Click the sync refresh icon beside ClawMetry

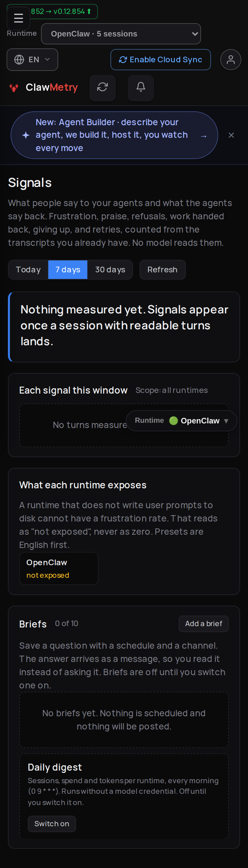click(103, 87)
